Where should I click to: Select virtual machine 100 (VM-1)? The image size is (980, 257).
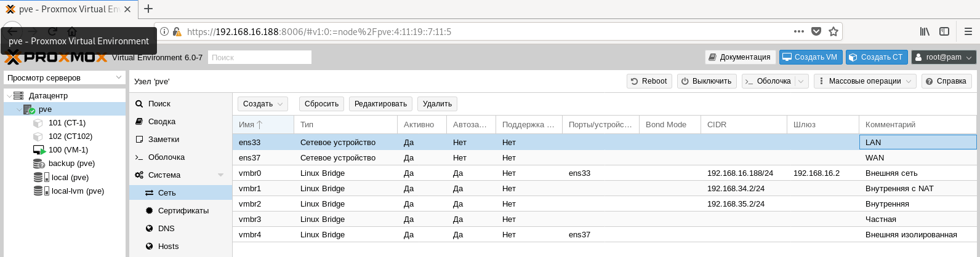[68, 150]
